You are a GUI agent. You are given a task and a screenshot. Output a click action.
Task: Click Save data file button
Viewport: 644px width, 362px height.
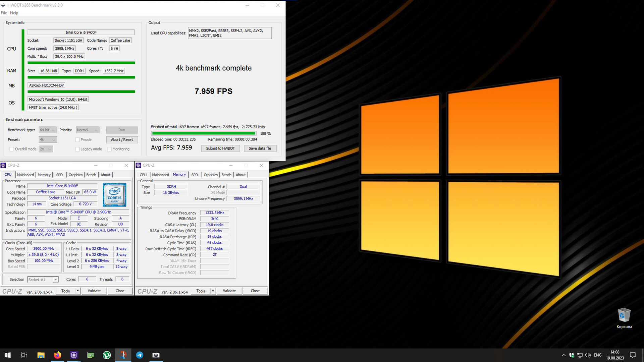[260, 148]
